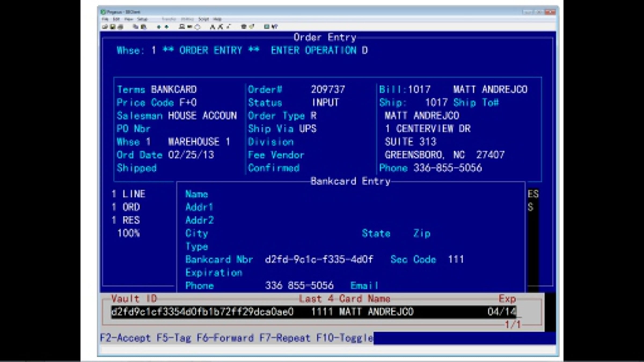Click the 1/1 page indicator
644x362 pixels.
[x=513, y=325]
